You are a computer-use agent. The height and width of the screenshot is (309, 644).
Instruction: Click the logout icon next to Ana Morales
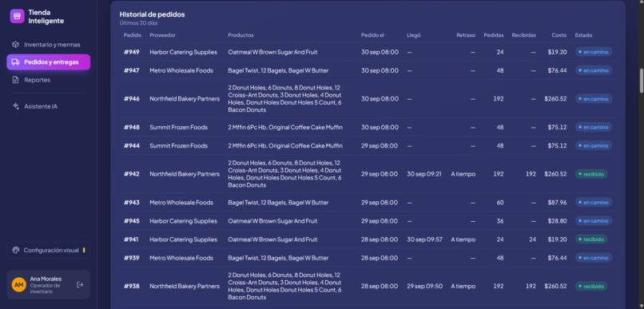(80, 284)
